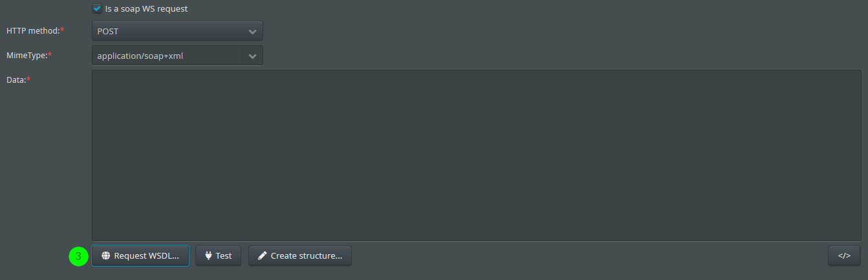Run the Test button
868x280 pixels.
pyautogui.click(x=218, y=255)
